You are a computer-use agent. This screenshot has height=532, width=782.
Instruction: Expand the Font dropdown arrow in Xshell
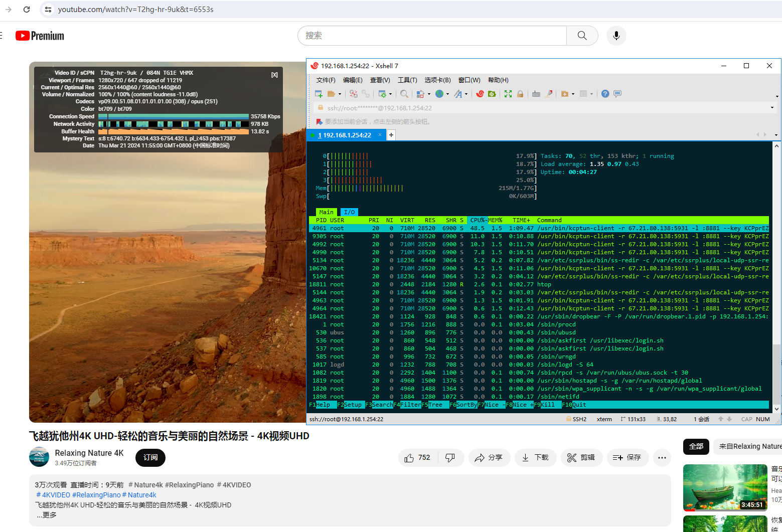click(466, 94)
